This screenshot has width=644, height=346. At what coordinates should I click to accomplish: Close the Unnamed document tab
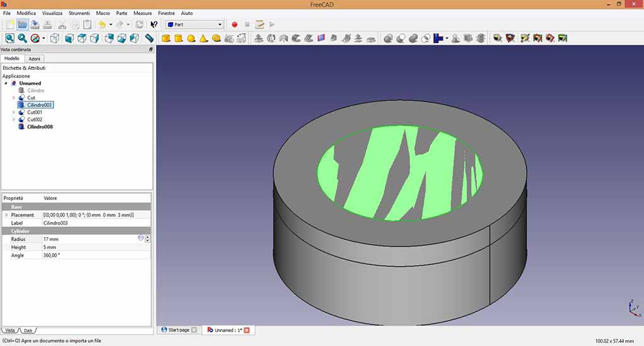tap(247, 330)
